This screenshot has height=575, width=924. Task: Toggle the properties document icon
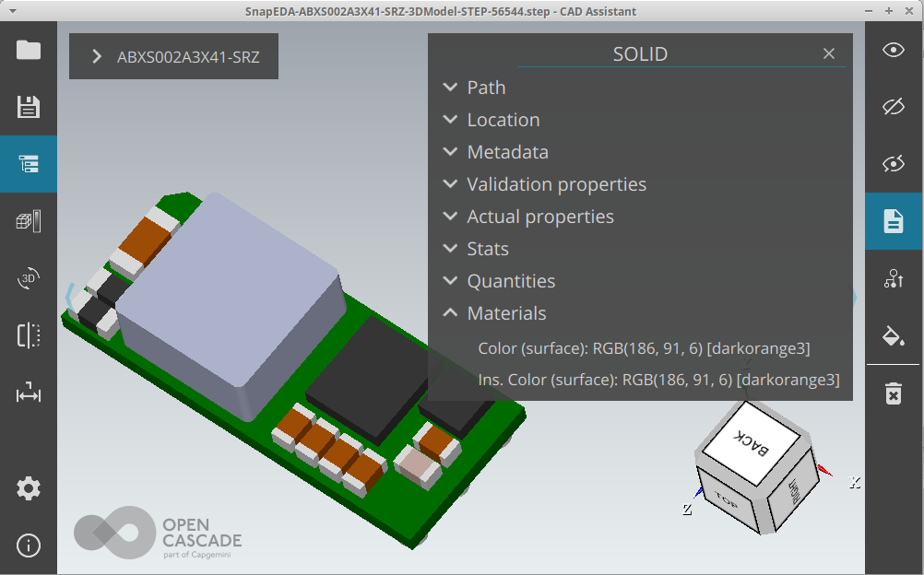point(893,221)
